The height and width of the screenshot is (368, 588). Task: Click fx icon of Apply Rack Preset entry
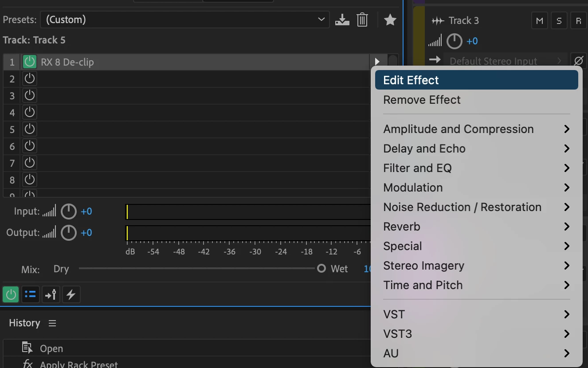pyautogui.click(x=27, y=364)
